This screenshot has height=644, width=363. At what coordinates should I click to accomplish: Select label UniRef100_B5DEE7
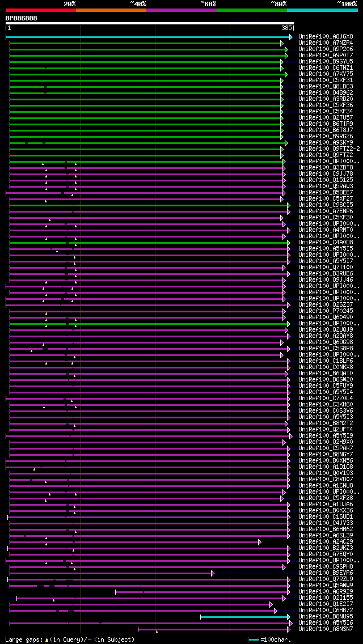[x=326, y=192]
